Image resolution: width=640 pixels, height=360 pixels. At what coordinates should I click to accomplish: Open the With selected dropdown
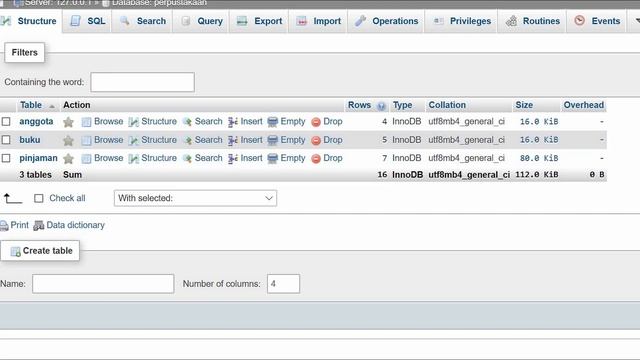[195, 198]
